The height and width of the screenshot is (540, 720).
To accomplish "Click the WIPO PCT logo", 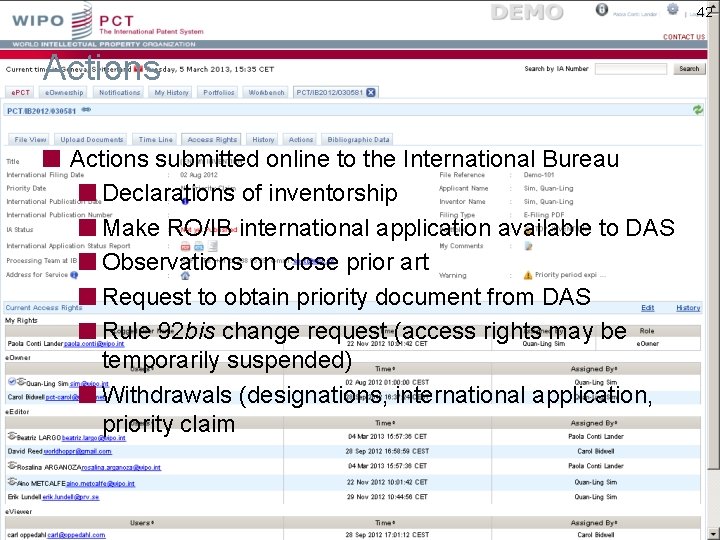I will pos(108,21).
